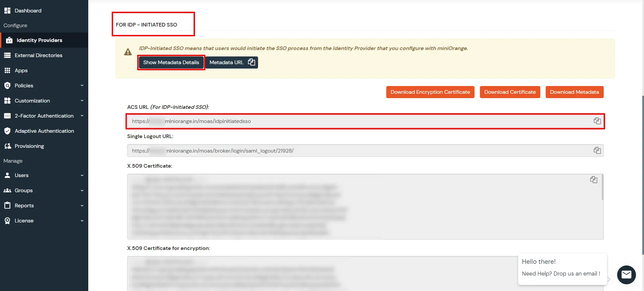The width and height of the screenshot is (644, 291).
Task: Click the Apps grid icon
Action: pyautogui.click(x=7, y=71)
